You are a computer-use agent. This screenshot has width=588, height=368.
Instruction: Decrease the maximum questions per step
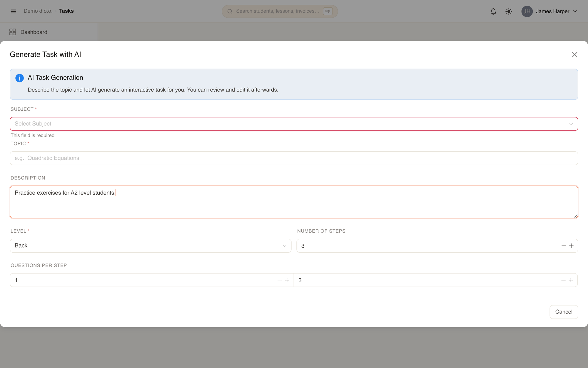[563, 280]
